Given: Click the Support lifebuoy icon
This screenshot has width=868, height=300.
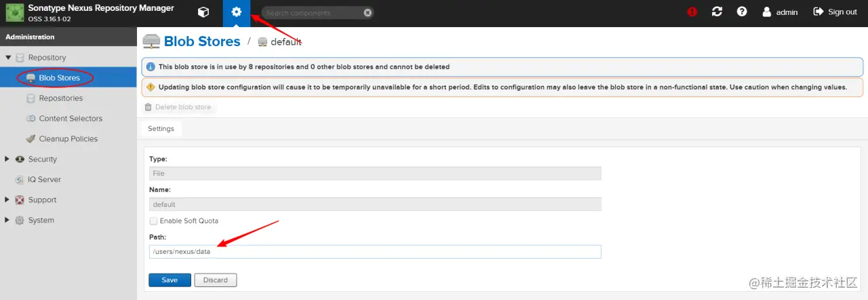Looking at the screenshot, I should click(x=20, y=200).
